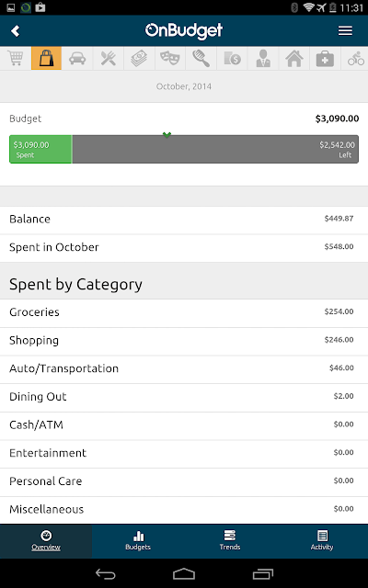The width and height of the screenshot is (368, 588).
Task: Switch to the Budgets tab
Action: [x=138, y=541]
